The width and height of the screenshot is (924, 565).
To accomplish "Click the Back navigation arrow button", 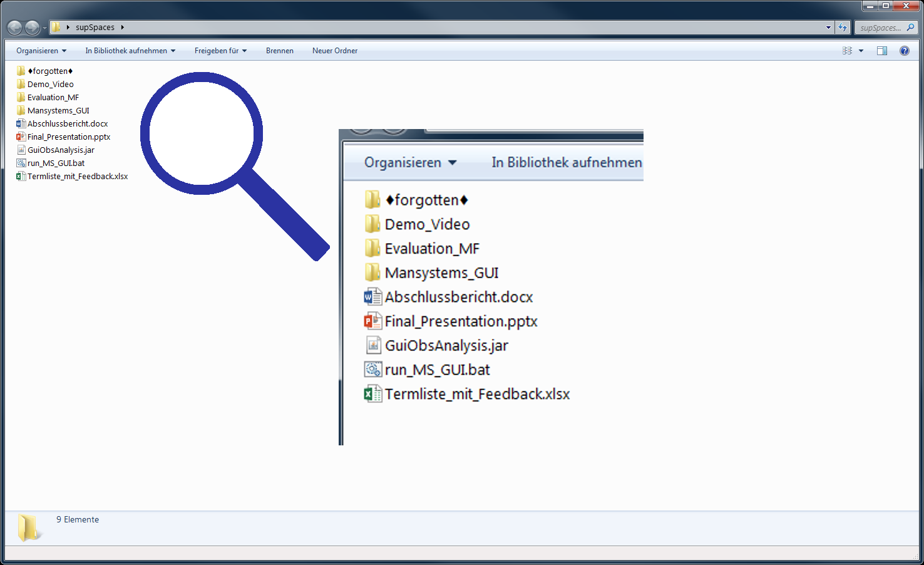I will click(x=14, y=28).
